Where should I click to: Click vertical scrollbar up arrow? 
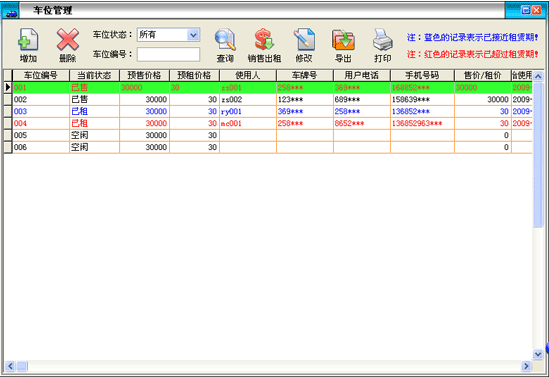pyautogui.click(x=538, y=76)
